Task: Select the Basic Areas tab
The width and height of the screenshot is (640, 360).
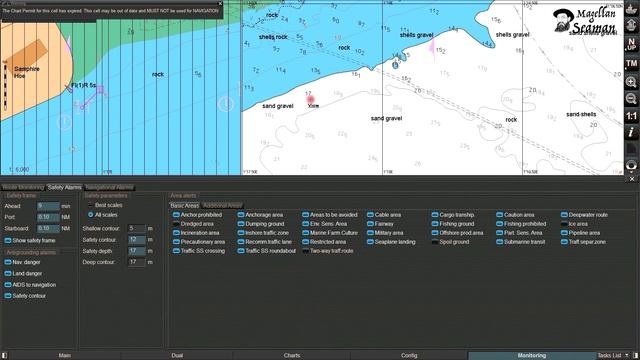Action: [x=184, y=206]
